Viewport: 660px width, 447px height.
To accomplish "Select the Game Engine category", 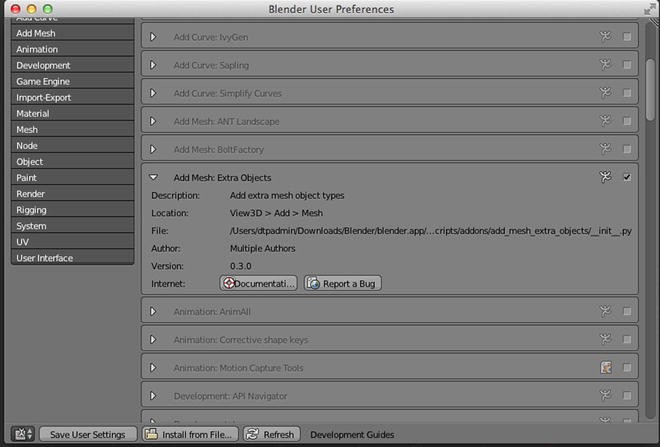I will click(x=72, y=81).
